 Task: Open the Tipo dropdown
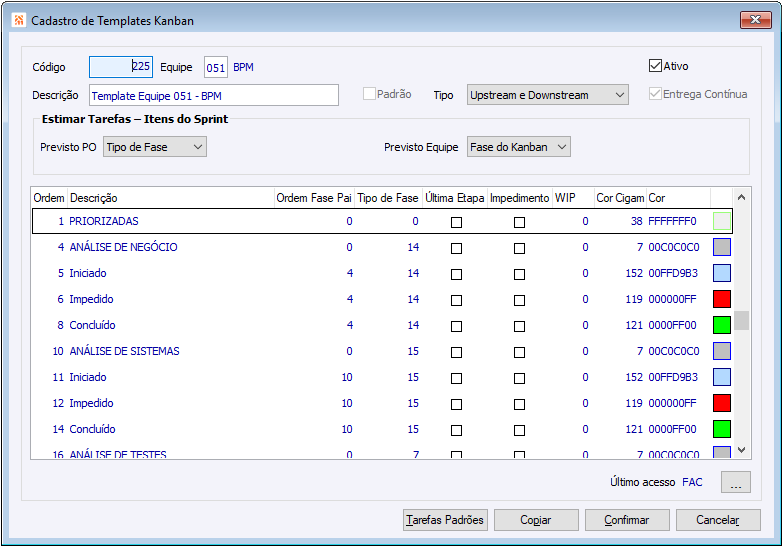548,95
